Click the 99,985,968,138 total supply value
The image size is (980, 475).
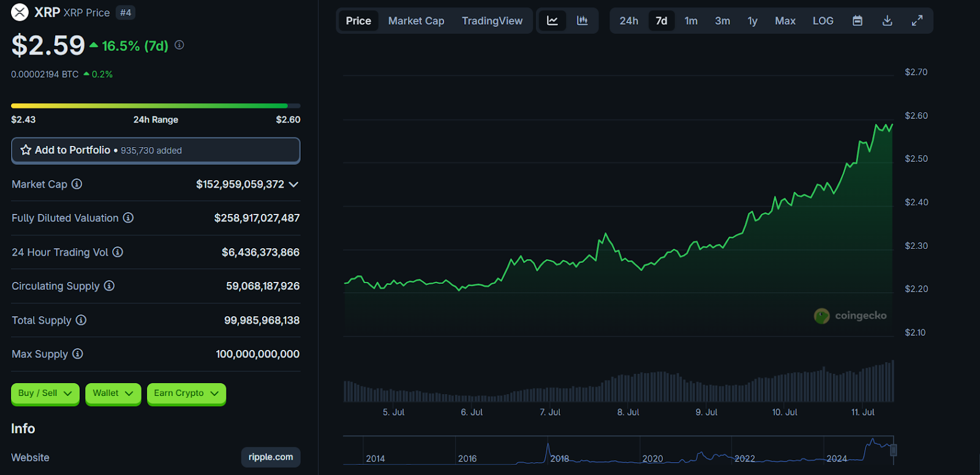[x=262, y=321]
